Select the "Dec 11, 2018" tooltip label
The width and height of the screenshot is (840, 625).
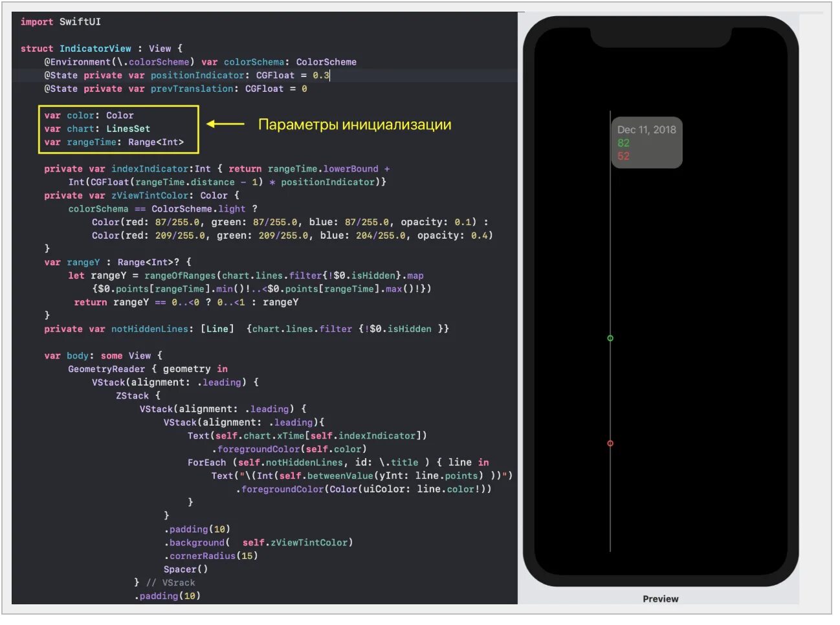click(x=647, y=129)
